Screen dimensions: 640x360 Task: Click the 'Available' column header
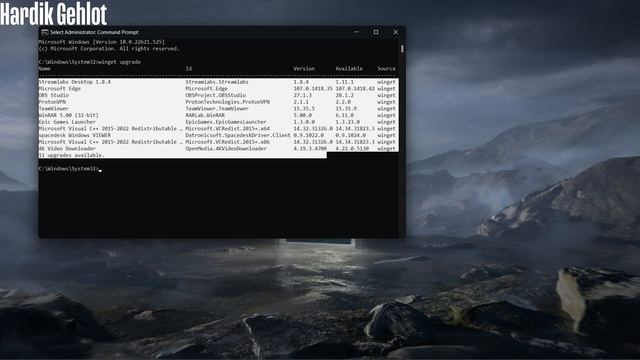[x=349, y=69]
